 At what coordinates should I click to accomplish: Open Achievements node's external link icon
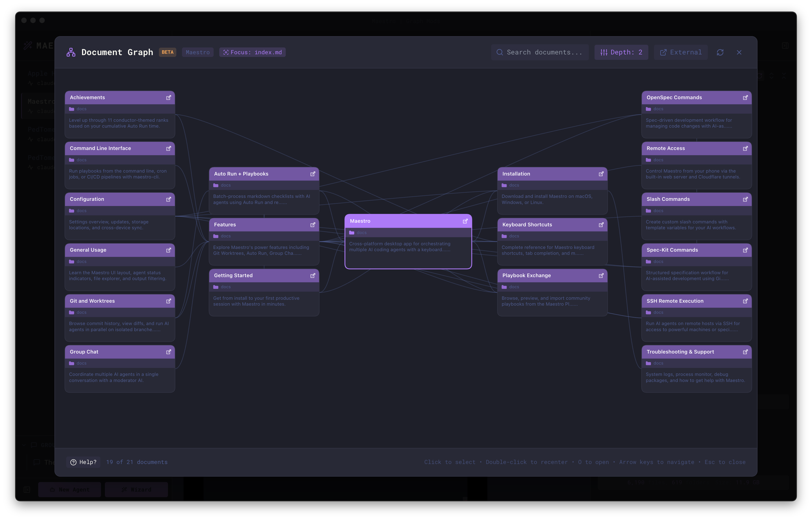click(x=168, y=98)
